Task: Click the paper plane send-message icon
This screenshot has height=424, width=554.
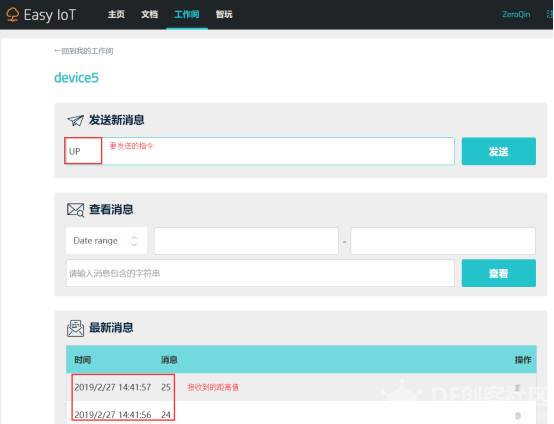Action: 76,120
